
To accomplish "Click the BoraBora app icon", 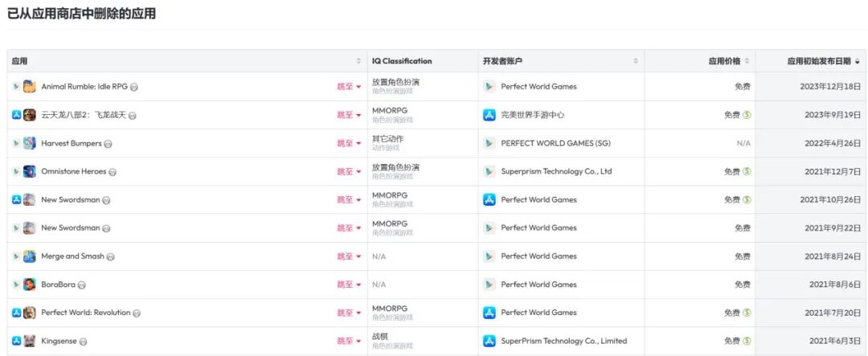I will tap(30, 284).
